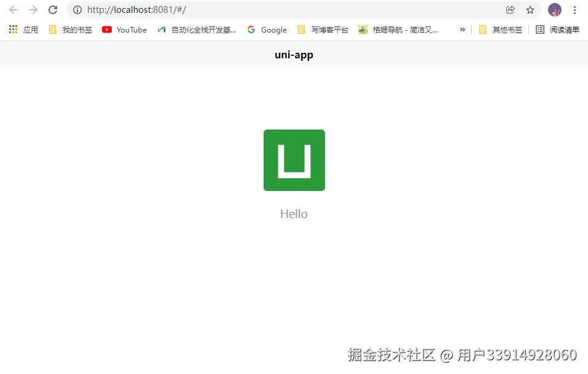588x374 pixels.
Task: Open the 格栅导航 bookmark
Action: [x=398, y=29]
